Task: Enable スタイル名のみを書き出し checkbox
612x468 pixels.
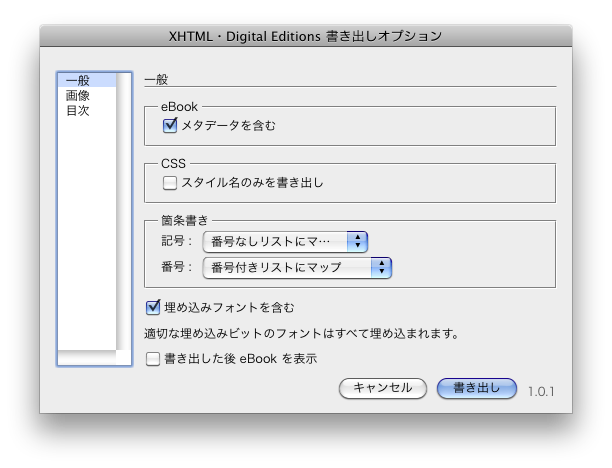Action: (170, 183)
